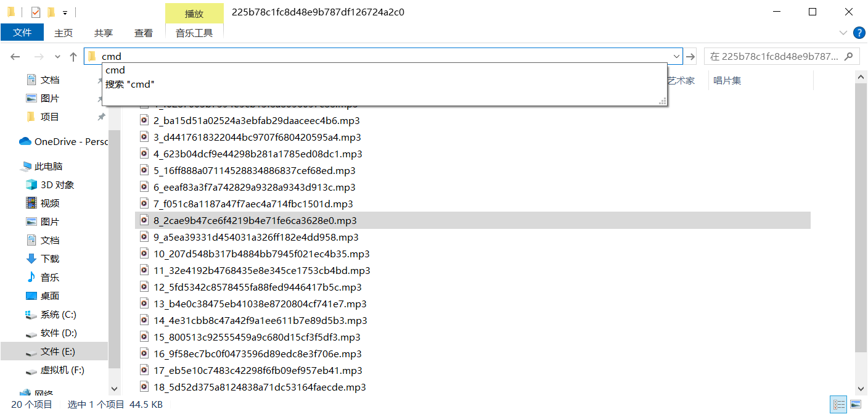The width and height of the screenshot is (868, 414).
Task: Switch to the 查看 ribbon tab
Action: [x=143, y=33]
